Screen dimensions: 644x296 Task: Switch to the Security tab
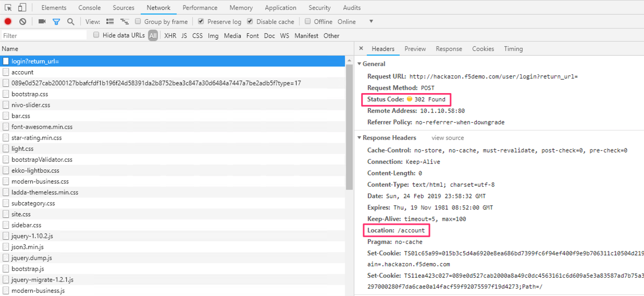coord(319,8)
